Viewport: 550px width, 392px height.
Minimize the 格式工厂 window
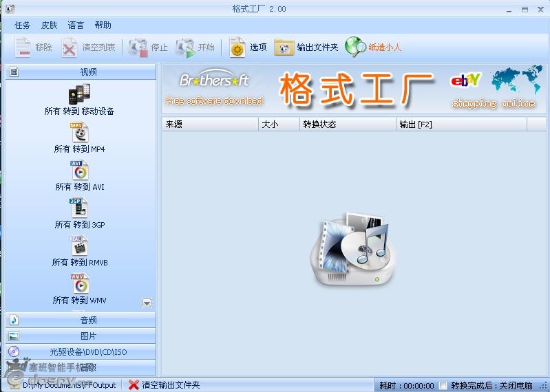coord(509,10)
